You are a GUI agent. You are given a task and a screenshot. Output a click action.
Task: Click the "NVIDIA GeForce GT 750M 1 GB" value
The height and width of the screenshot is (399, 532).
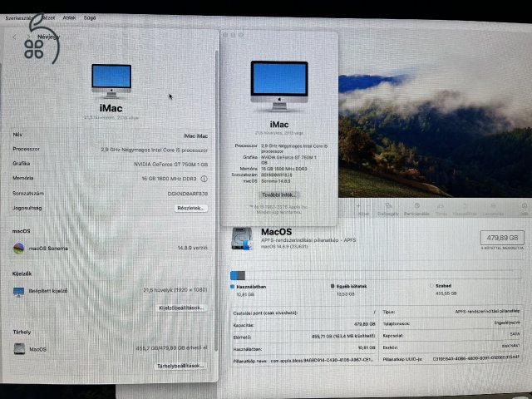tap(170, 165)
